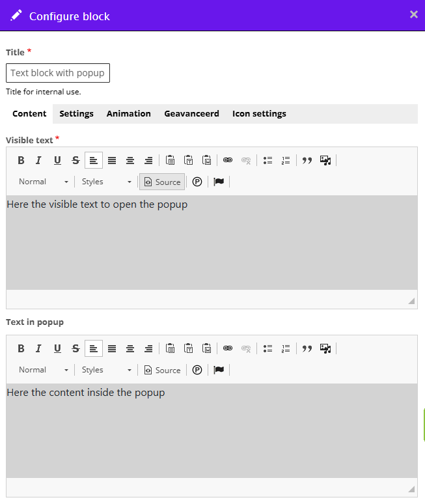425x504 pixels.
Task: Insert link in Visible text editor
Action: point(228,160)
